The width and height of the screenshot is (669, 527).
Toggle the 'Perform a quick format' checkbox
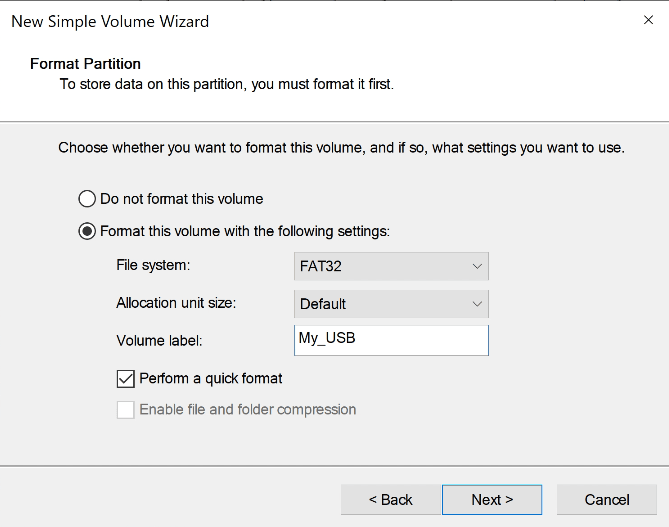(126, 378)
